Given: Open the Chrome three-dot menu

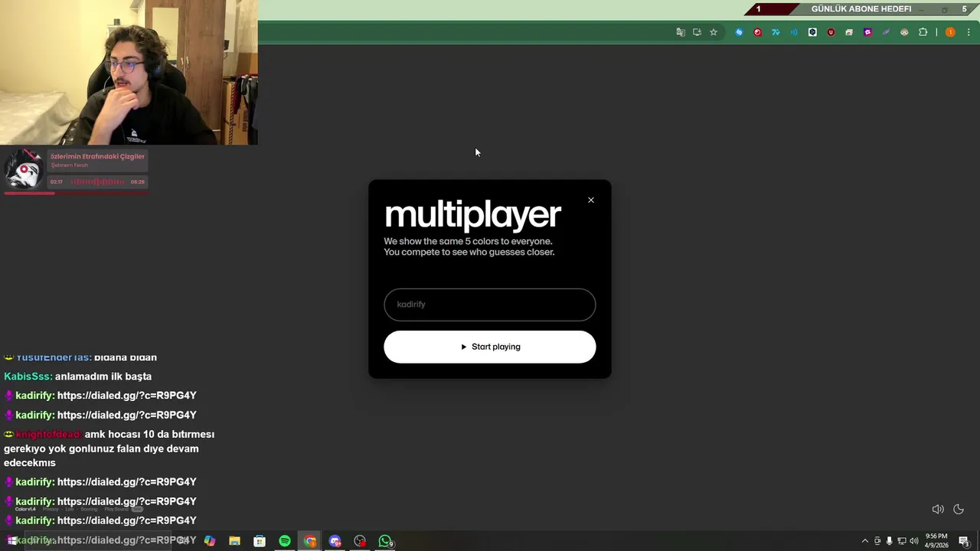Looking at the screenshot, I should coord(969,32).
